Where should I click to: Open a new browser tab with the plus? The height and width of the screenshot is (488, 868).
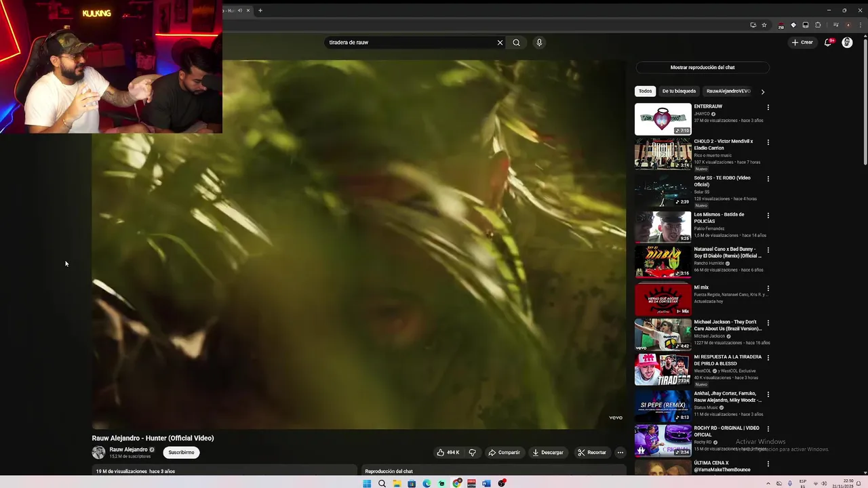[260, 10]
